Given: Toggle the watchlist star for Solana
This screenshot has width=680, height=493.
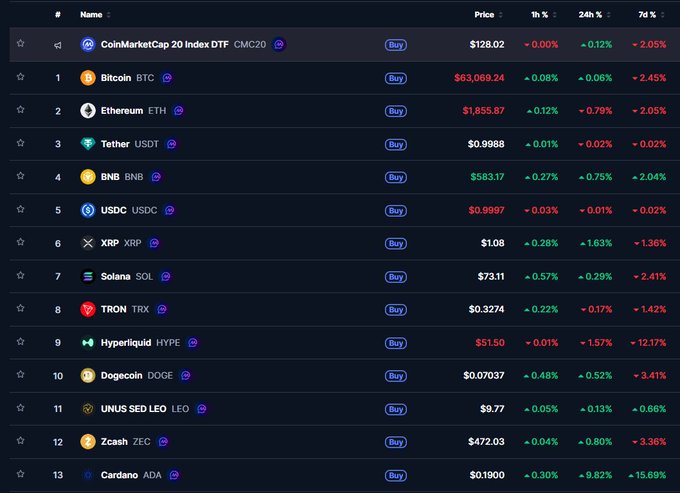Looking at the screenshot, I should [20, 275].
